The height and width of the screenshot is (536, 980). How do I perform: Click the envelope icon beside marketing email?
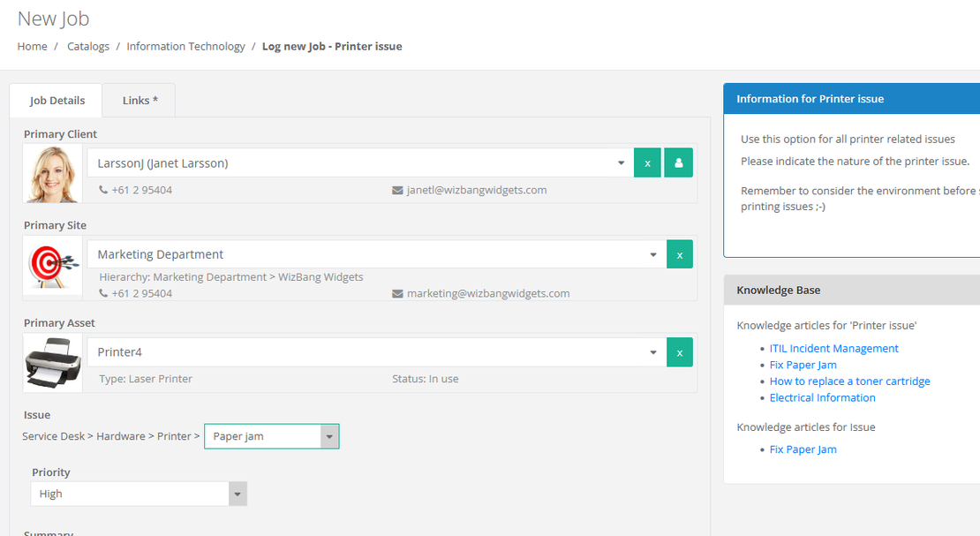point(397,293)
